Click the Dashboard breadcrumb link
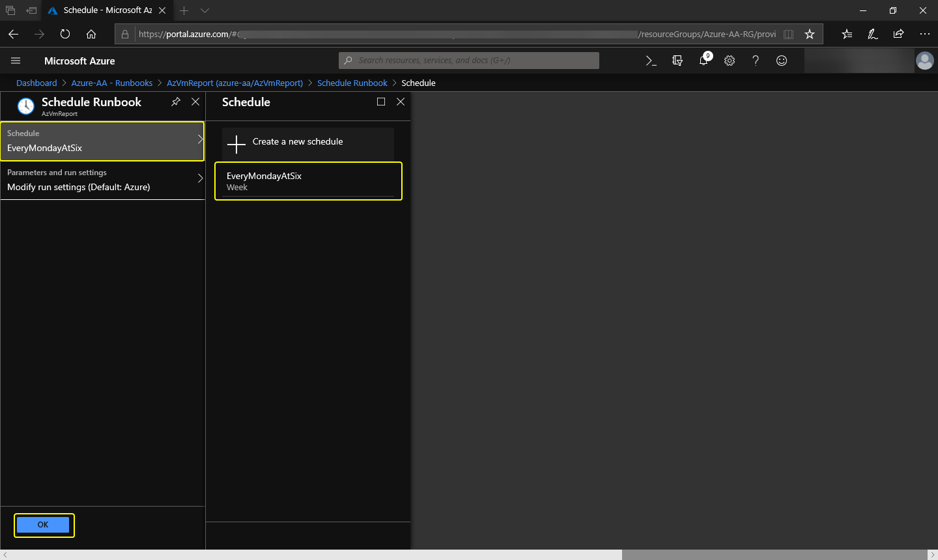The image size is (938, 560). click(x=36, y=83)
